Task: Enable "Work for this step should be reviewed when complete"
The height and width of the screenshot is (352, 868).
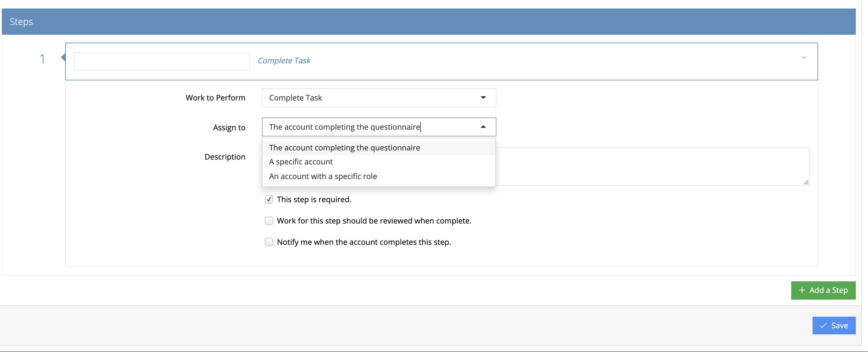Action: [x=269, y=221]
